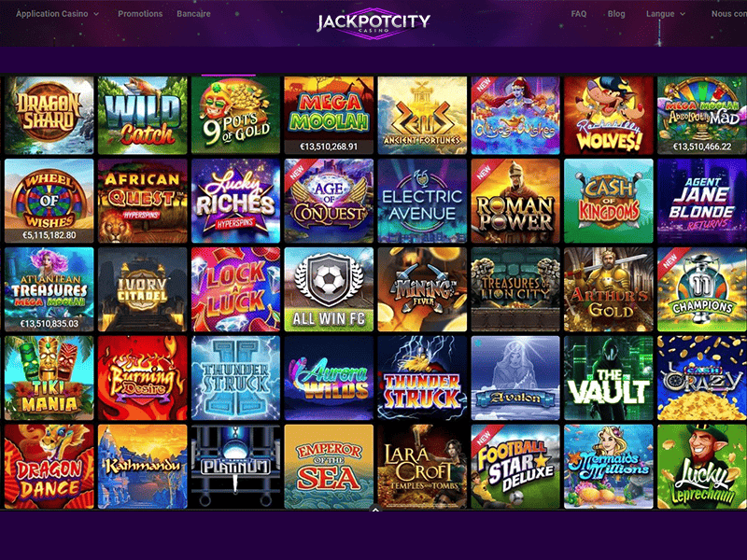Launch The Vault slot game
Image resolution: width=747 pixels, height=560 pixels.
click(609, 378)
